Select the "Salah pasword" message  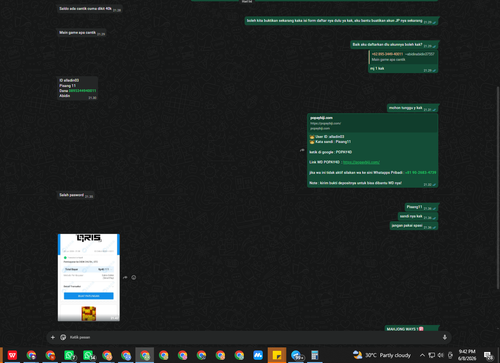coord(76,195)
